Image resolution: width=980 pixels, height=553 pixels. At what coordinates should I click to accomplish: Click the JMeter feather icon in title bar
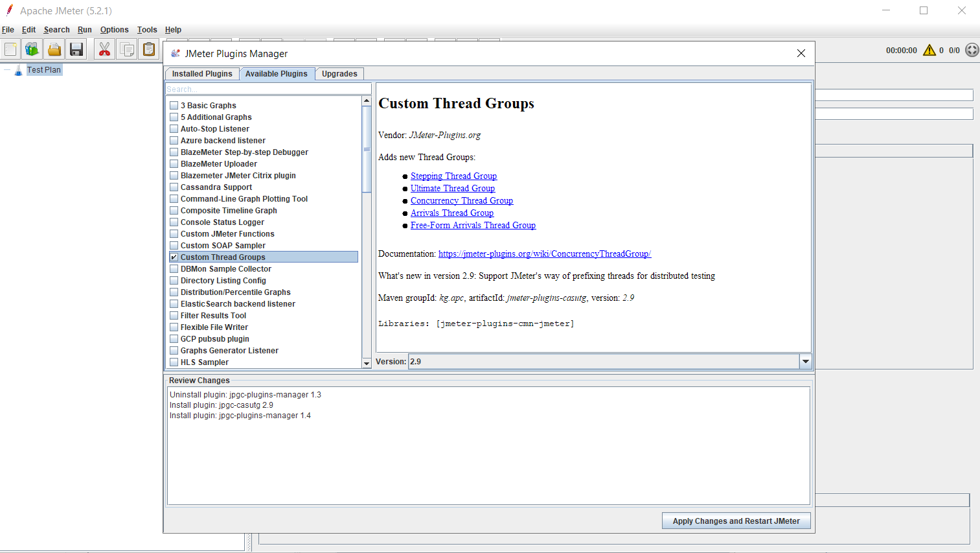click(x=9, y=10)
